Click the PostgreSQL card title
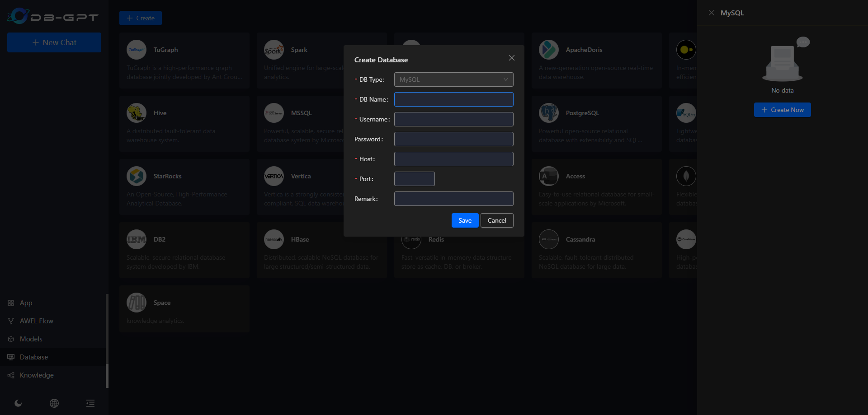The width and height of the screenshot is (868, 415). click(x=582, y=113)
